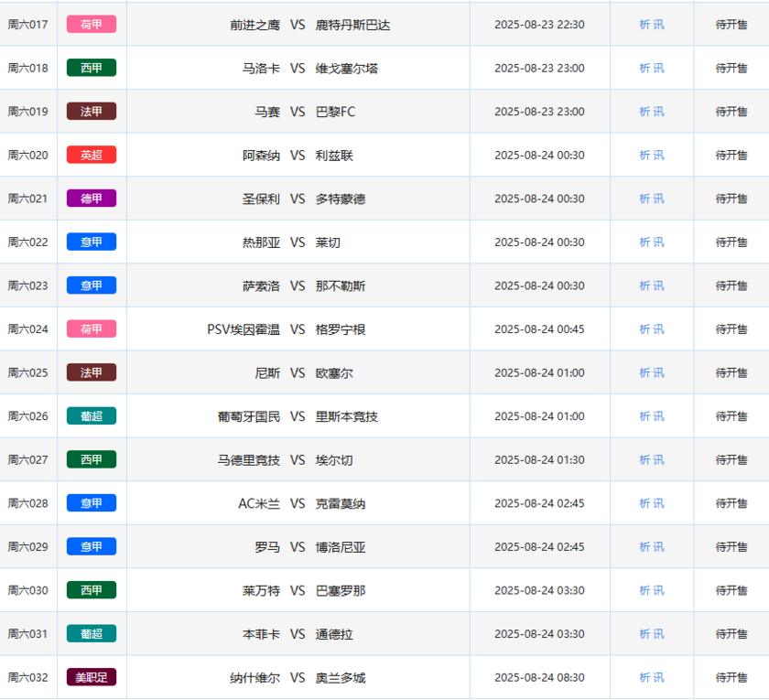769x700 pixels.
Task: Click the 巴塞罗那 team name
Action: [x=341, y=591]
